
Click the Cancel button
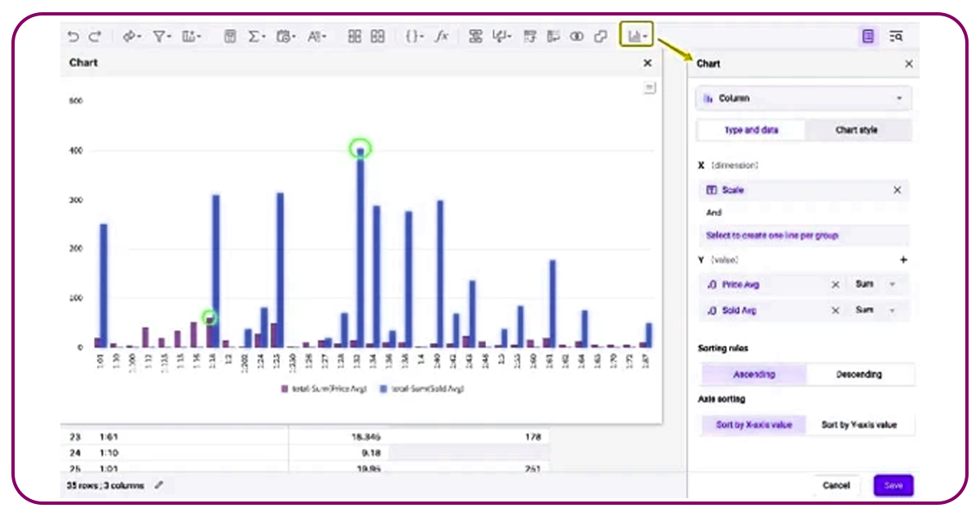click(837, 485)
